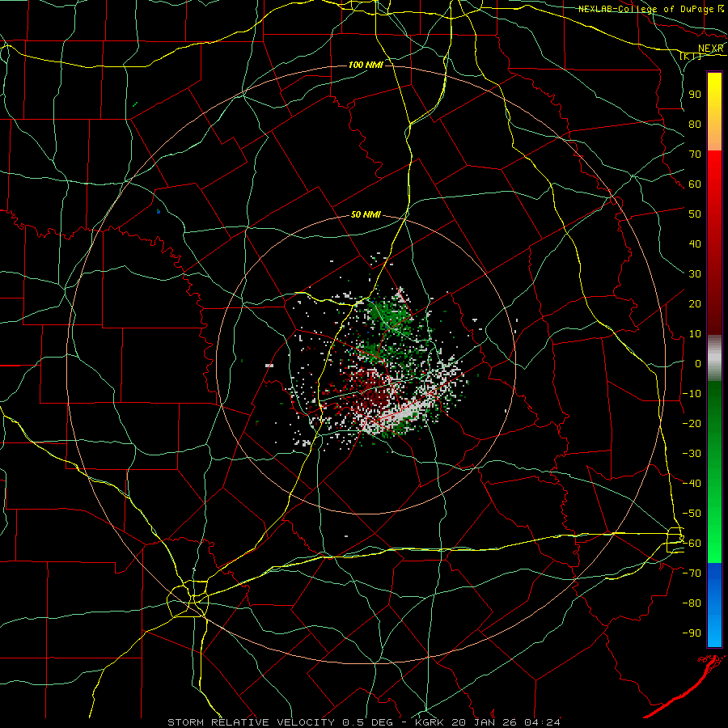Image resolution: width=728 pixels, height=728 pixels.
Task: Click the 80 value on the velocity scale
Action: click(x=695, y=124)
